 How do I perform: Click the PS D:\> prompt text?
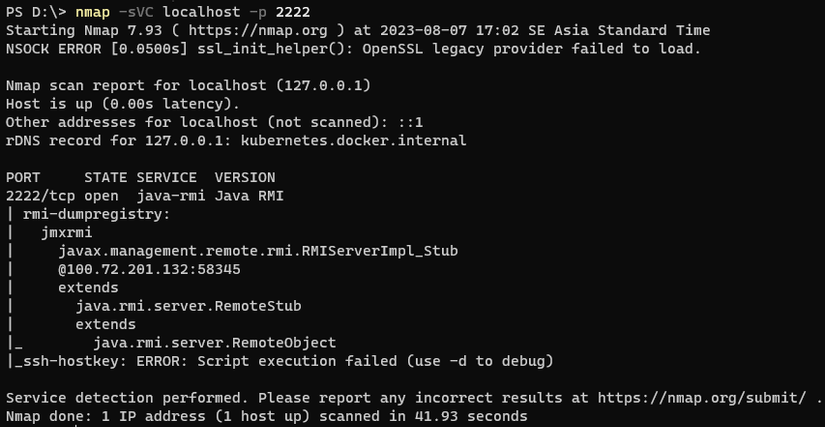[36, 13]
